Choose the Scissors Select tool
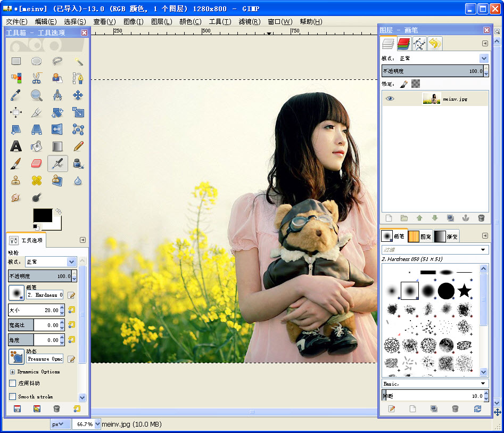Viewport: 504px width, 433px height. (36, 78)
